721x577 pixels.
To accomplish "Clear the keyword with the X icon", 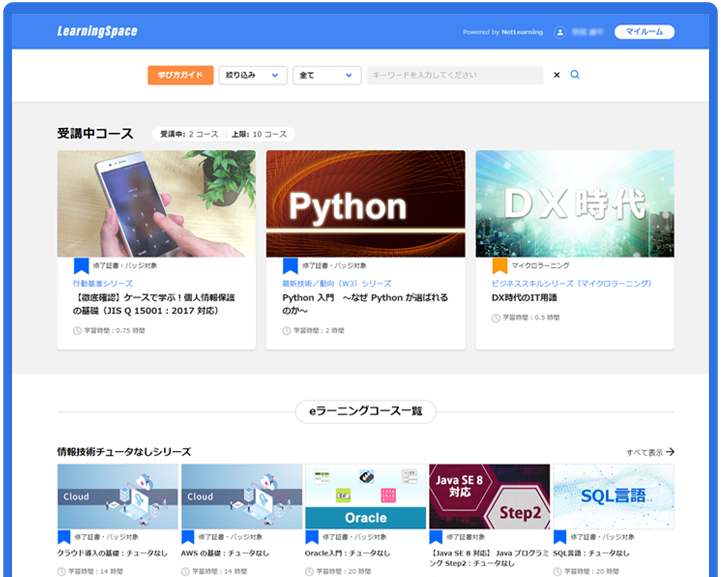I will 556,75.
